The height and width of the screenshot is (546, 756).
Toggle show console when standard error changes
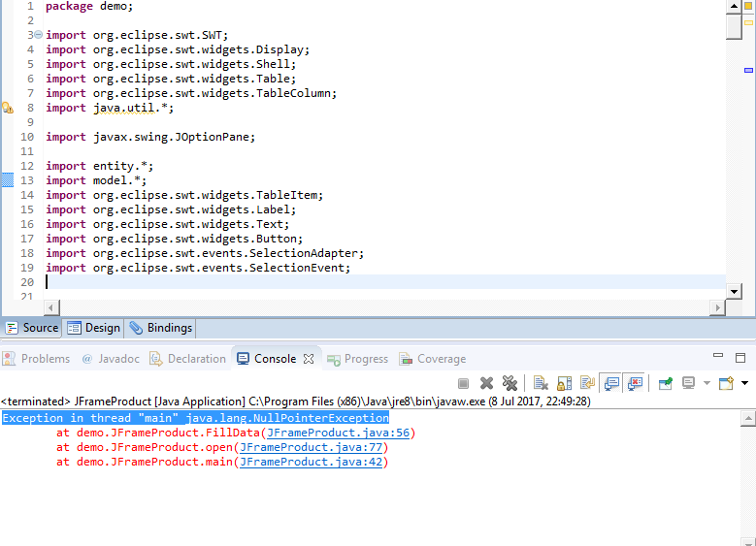point(635,384)
